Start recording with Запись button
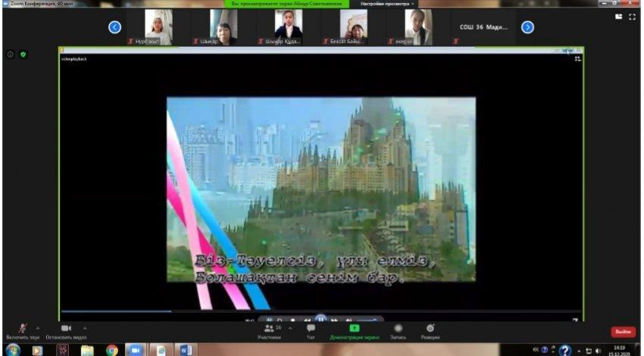Viewport: 644px width, 356px height. pyautogui.click(x=398, y=333)
